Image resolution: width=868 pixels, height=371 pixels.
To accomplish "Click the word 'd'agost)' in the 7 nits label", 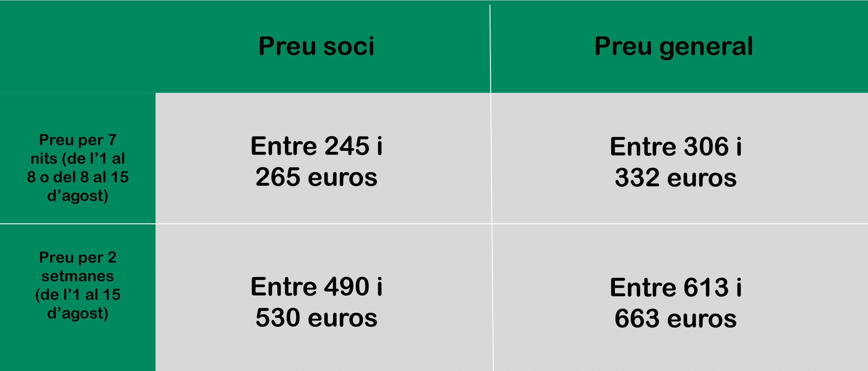I will [x=78, y=196].
